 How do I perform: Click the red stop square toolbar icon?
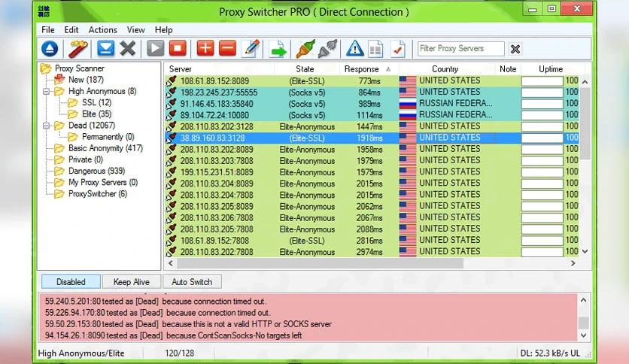coord(178,49)
